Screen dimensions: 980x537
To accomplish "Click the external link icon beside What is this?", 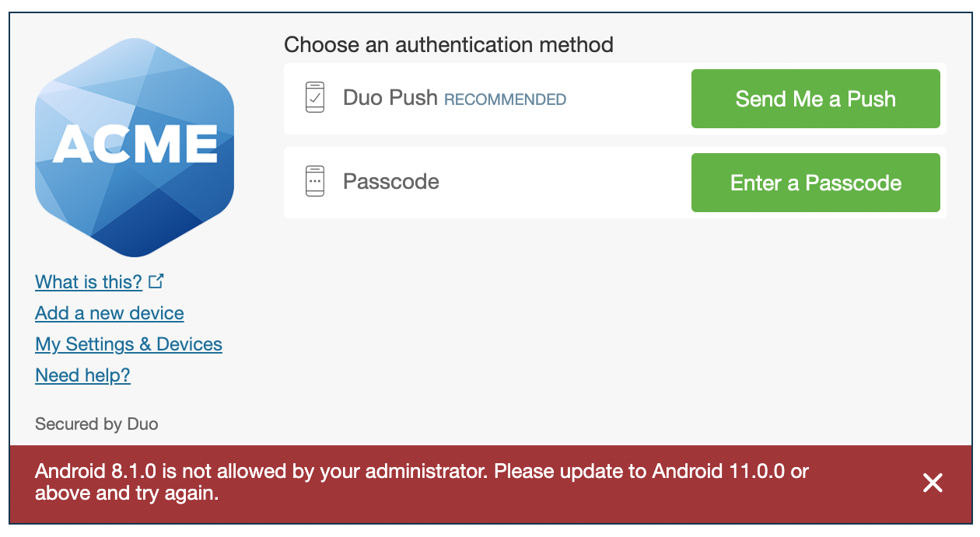I will click(156, 281).
